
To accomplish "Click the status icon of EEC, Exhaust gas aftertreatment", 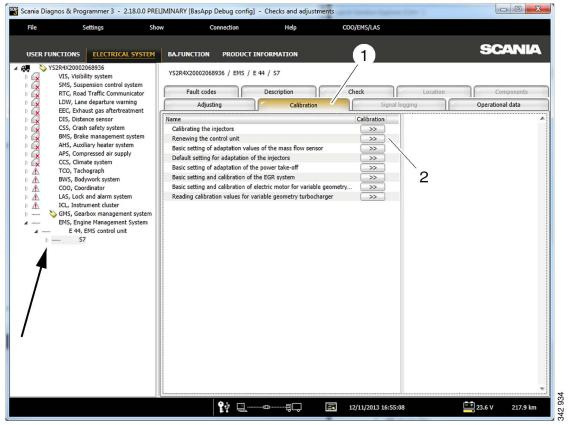I will (x=36, y=111).
